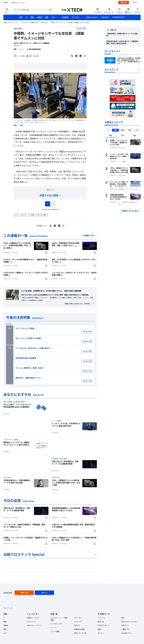Click the シンプル表示 document icon
The image size is (144, 644).
(x=15, y=56)
